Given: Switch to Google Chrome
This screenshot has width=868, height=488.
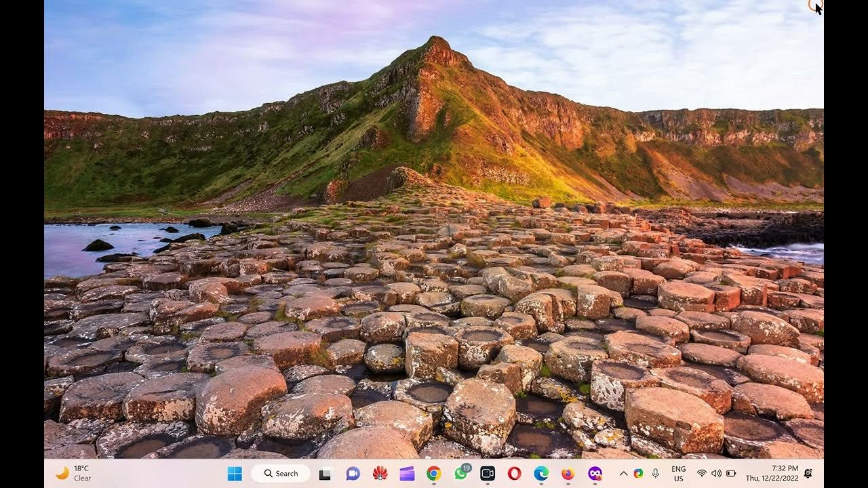Looking at the screenshot, I should tap(433, 474).
